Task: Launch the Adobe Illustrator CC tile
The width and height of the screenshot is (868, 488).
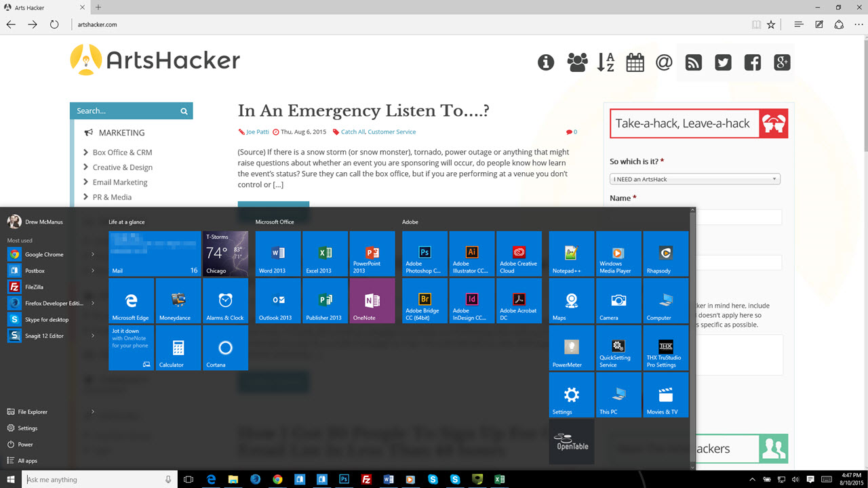Action: click(x=472, y=253)
